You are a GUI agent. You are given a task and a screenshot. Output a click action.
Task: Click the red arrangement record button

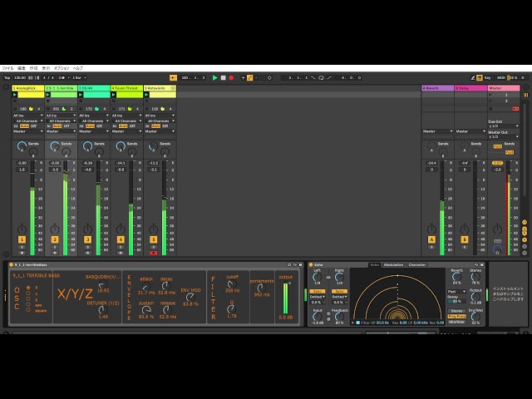click(x=231, y=77)
